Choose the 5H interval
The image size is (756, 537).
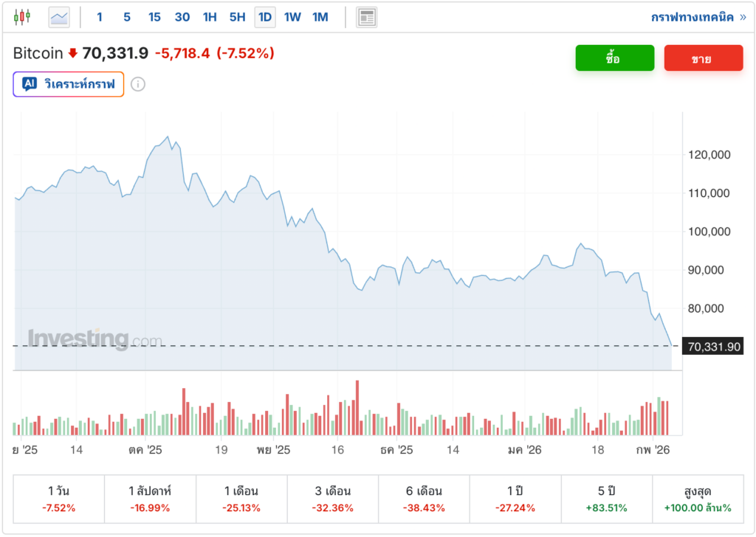pyautogui.click(x=237, y=16)
